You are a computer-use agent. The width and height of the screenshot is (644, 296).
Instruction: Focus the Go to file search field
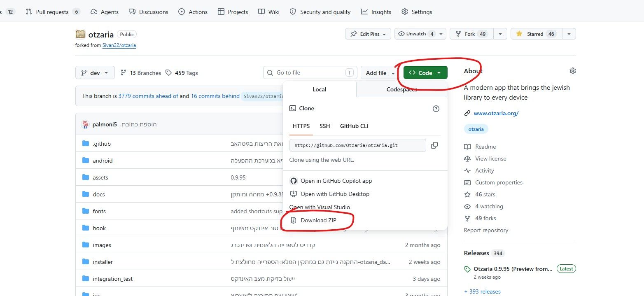(310, 73)
